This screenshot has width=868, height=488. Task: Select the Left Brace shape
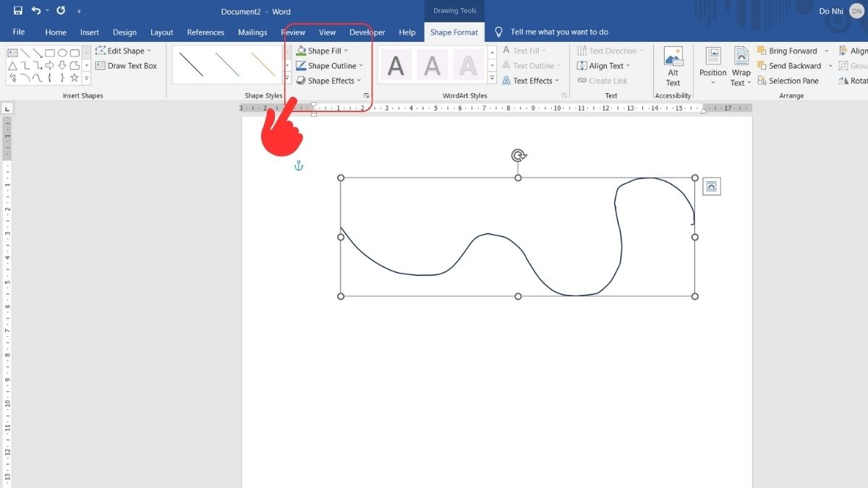click(50, 77)
